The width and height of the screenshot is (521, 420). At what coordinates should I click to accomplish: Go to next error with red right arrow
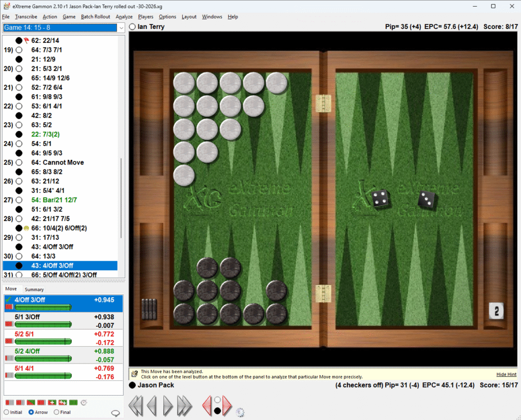click(227, 406)
